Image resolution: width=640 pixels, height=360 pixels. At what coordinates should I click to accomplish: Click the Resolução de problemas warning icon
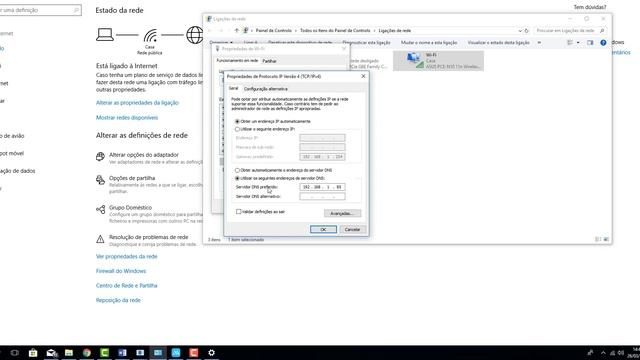100,239
